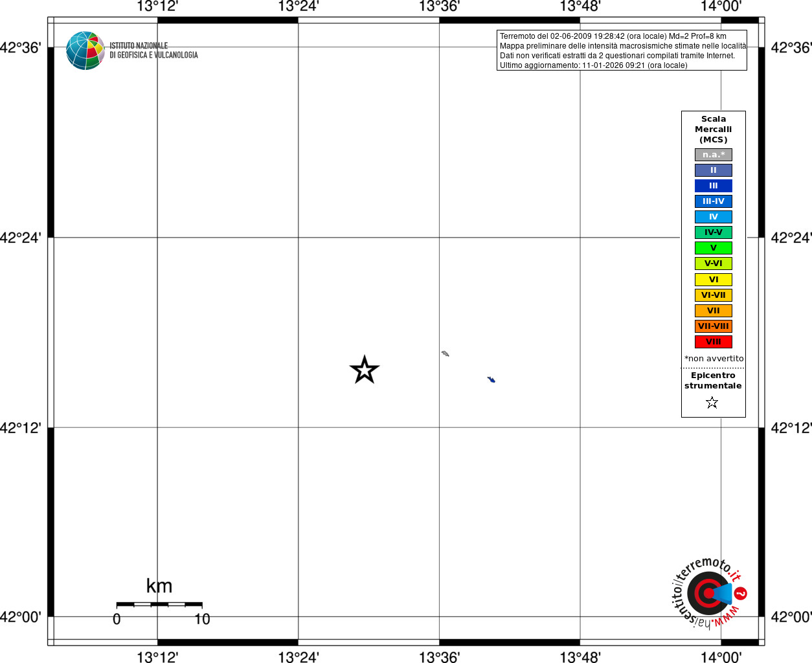Click right axis label 42°12'
This screenshot has height=663, width=812.
click(x=791, y=428)
